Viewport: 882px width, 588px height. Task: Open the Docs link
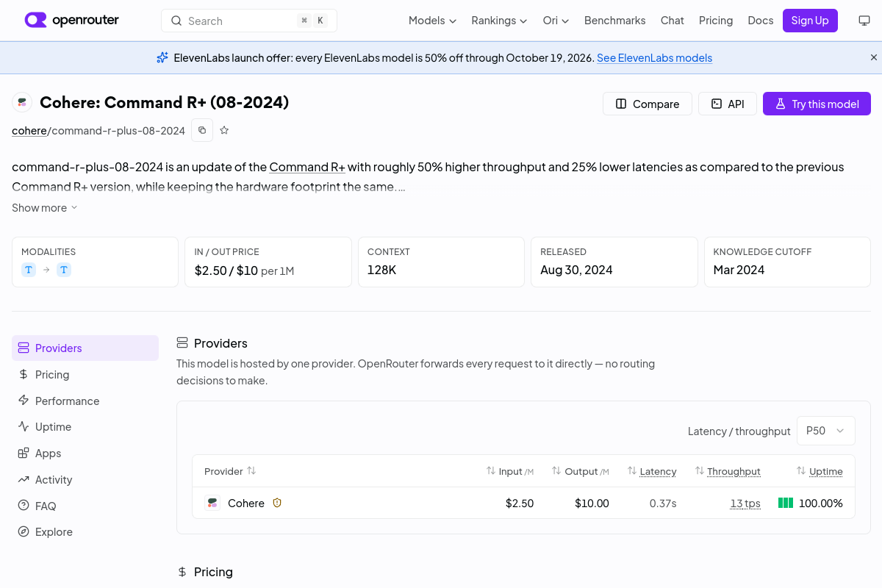[x=760, y=21]
